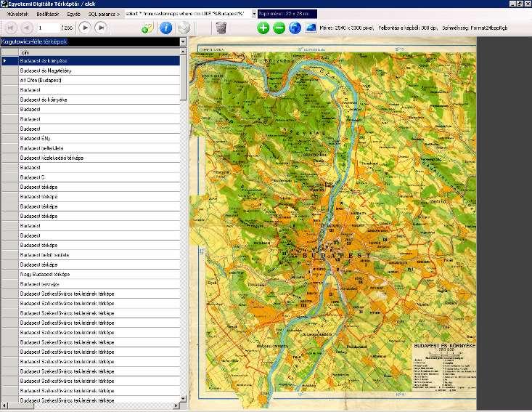Select the highlighted 'Budapest és környéke' row
The height and width of the screenshot is (412, 532).
click(x=99, y=61)
